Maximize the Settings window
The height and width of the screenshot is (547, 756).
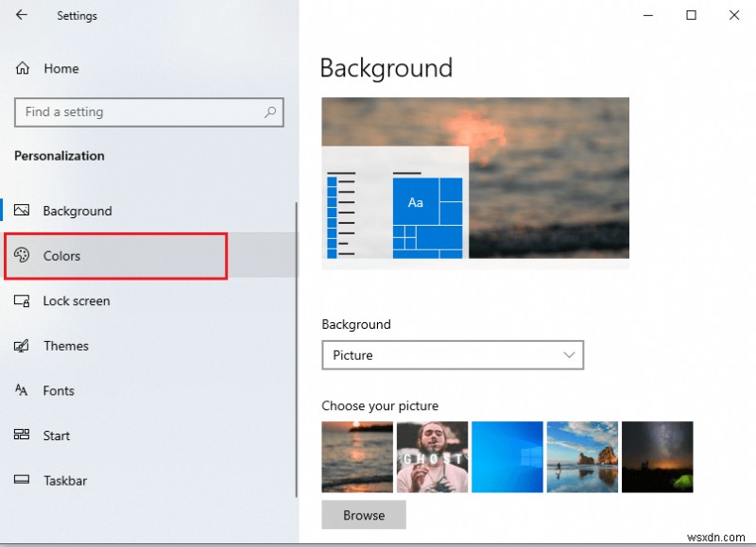691,15
